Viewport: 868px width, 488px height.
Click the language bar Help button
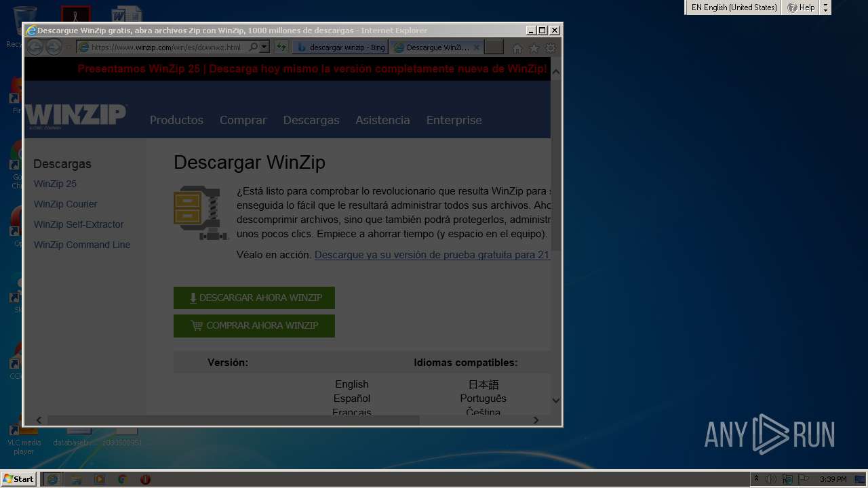pyautogui.click(x=800, y=7)
